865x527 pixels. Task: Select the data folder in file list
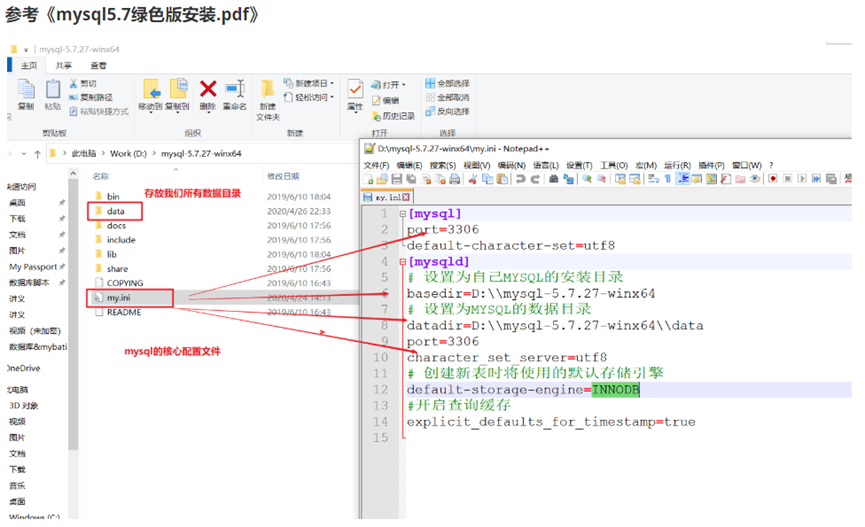click(x=115, y=211)
